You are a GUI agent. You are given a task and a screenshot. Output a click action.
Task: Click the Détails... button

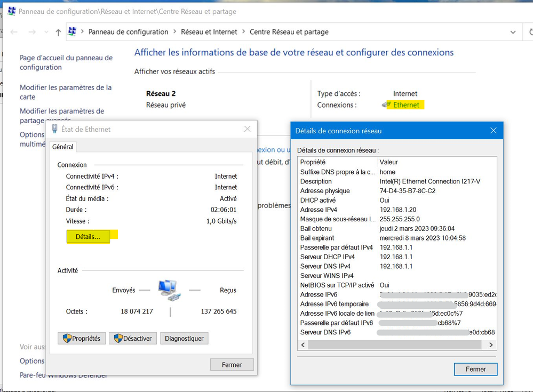pyautogui.click(x=88, y=237)
